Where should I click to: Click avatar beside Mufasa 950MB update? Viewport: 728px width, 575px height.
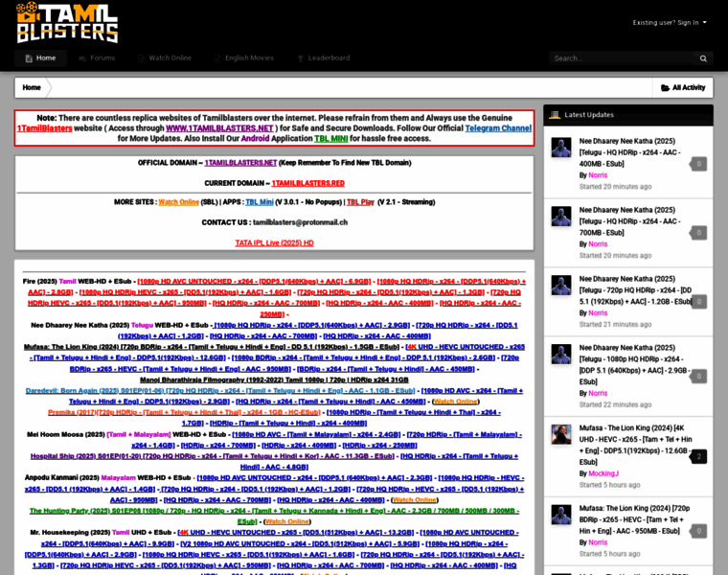pyautogui.click(x=561, y=515)
